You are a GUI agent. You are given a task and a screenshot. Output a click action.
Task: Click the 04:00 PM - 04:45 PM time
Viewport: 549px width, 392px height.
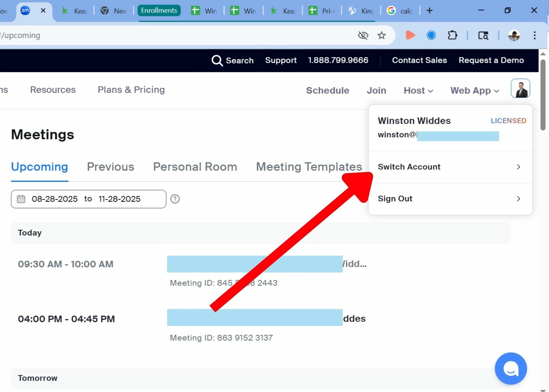(66, 319)
